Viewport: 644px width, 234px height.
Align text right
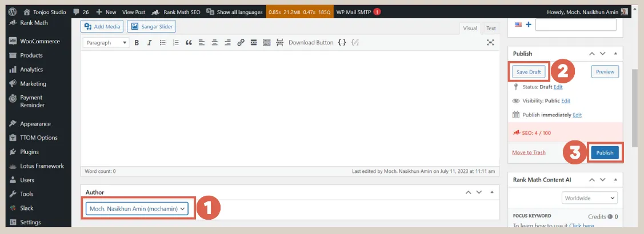pyautogui.click(x=227, y=42)
